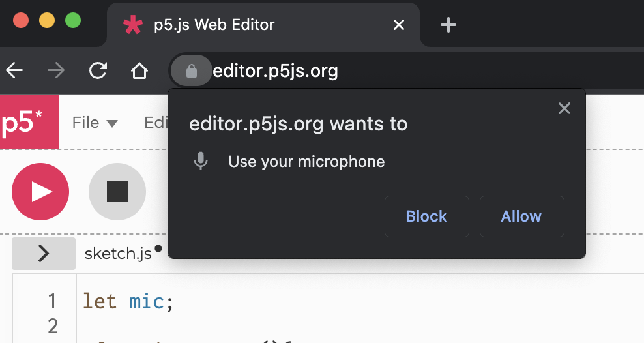
Task: Close the p5.js Web Editor browser tab
Action: coord(399,25)
